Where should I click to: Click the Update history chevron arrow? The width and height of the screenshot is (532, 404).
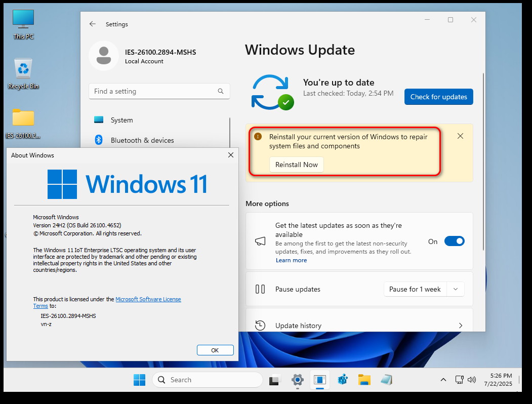461,326
